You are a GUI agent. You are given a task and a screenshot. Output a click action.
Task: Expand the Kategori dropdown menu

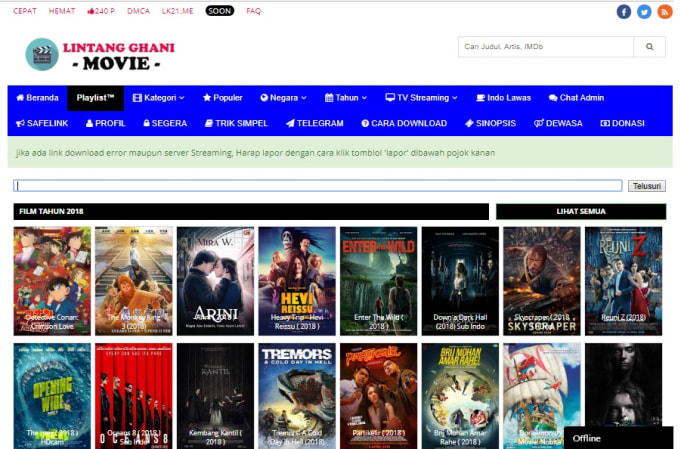click(x=159, y=98)
